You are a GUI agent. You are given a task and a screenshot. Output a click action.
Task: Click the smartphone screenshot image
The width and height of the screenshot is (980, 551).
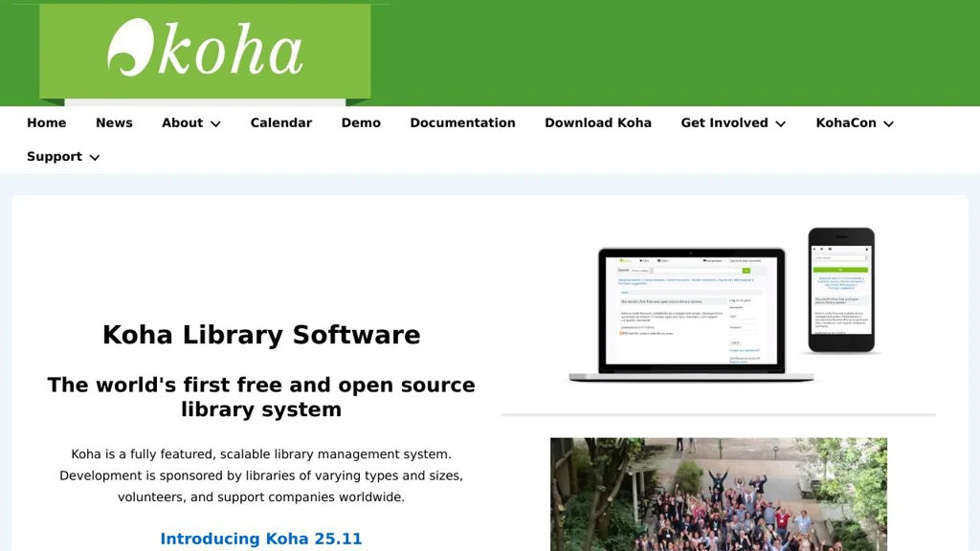tap(841, 290)
